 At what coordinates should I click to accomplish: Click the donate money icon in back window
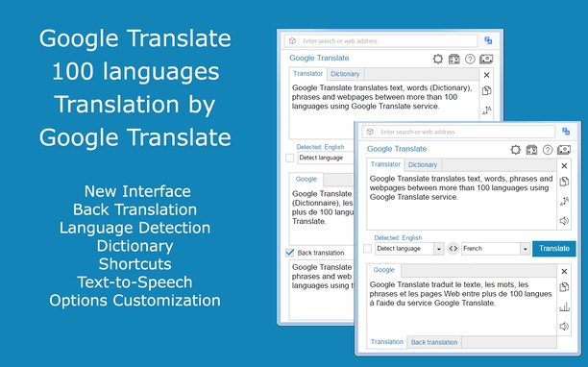pyautogui.click(x=486, y=59)
